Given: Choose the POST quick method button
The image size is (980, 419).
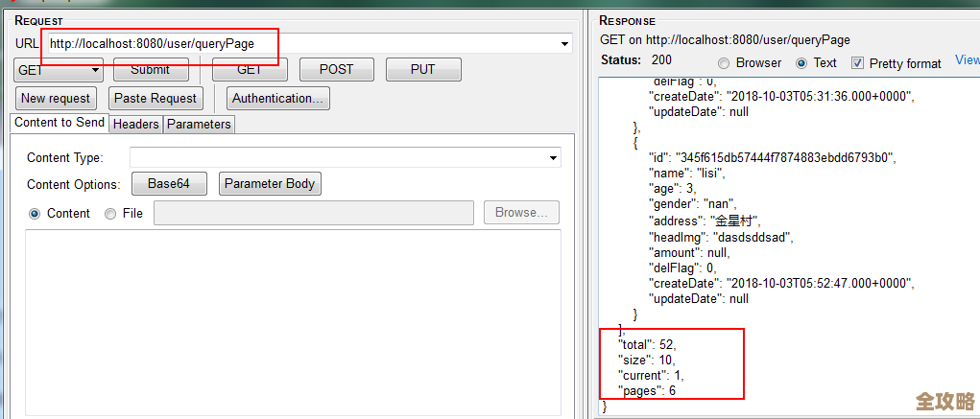Looking at the screenshot, I should pyautogui.click(x=336, y=70).
